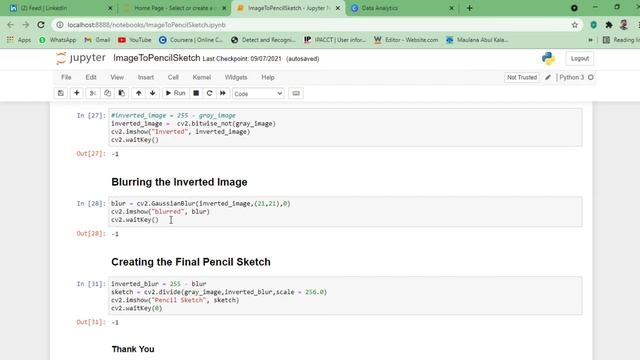Open the Detect and Recogni... bookmark
The image size is (640, 360).
point(263,40)
